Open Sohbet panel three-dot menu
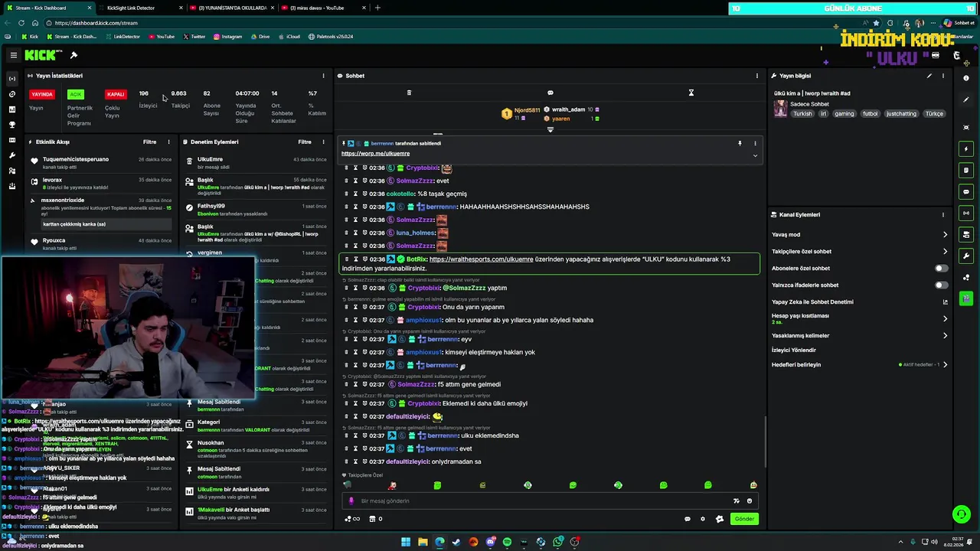This screenshot has height=551, width=980. point(756,76)
